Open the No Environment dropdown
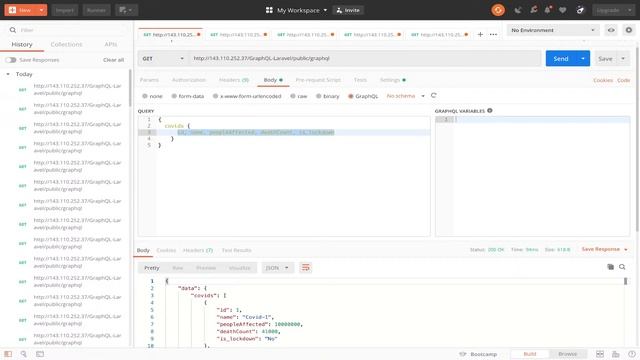Image resolution: width=640 pixels, height=360 pixels. pyautogui.click(x=553, y=30)
